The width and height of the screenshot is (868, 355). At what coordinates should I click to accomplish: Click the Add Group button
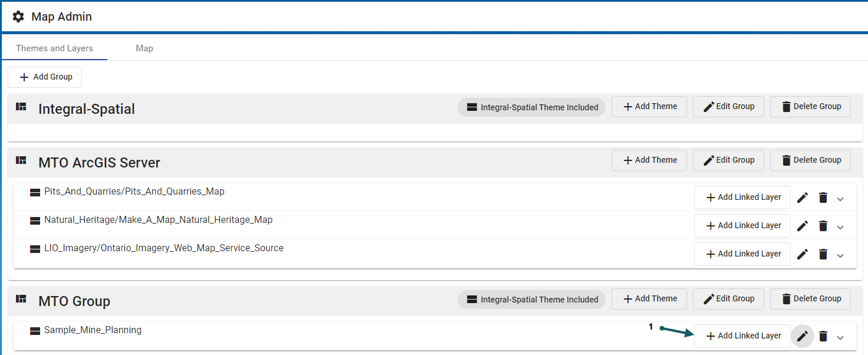(45, 77)
